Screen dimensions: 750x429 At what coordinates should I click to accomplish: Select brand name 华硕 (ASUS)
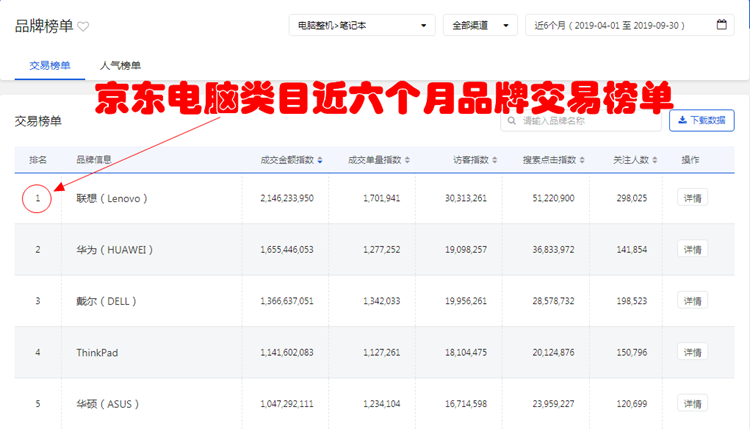[x=108, y=404]
